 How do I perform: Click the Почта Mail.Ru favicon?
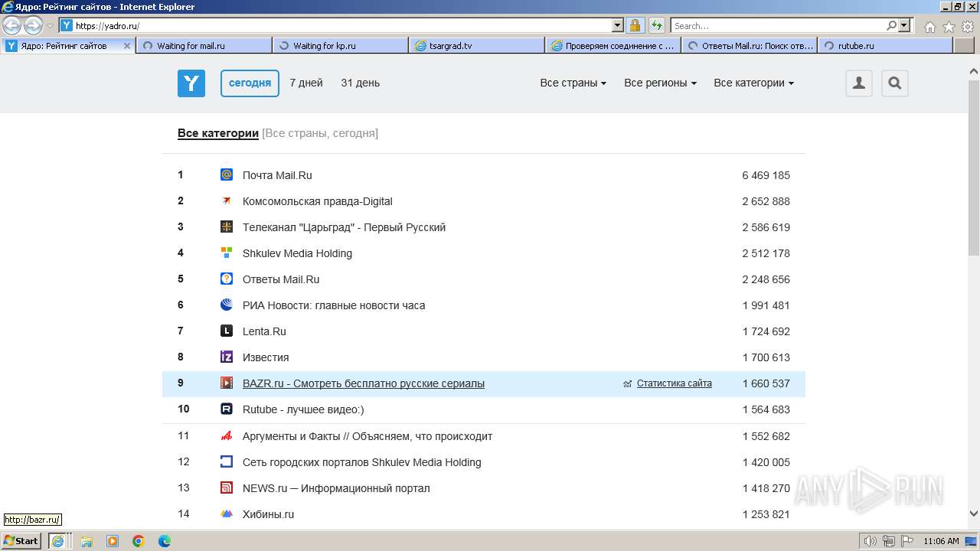[227, 174]
